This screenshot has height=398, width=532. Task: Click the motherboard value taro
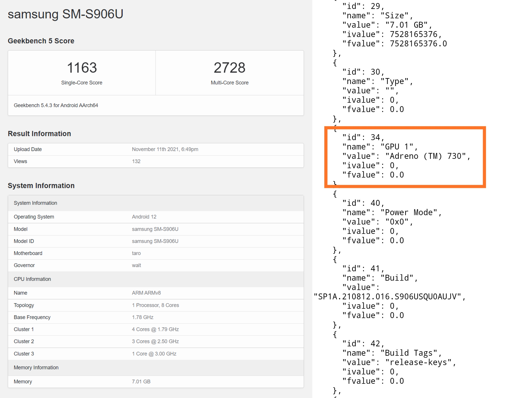(136, 253)
